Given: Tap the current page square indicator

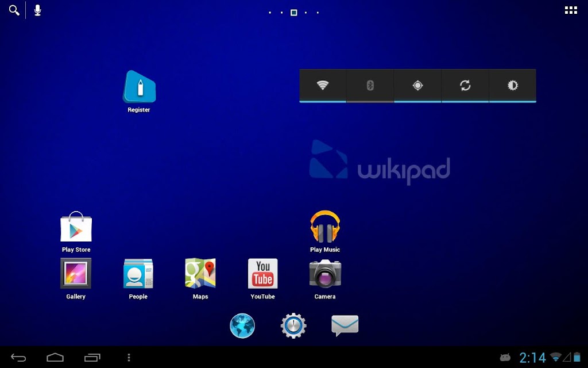Looking at the screenshot, I should point(294,13).
